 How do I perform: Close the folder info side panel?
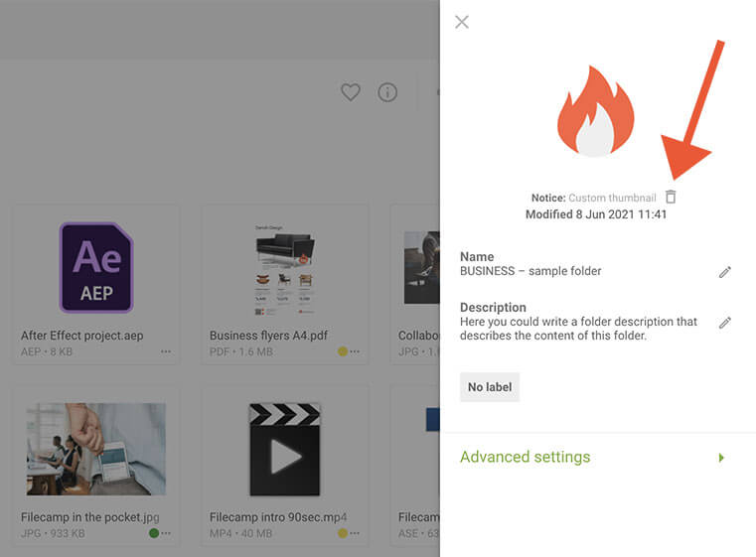pos(461,22)
